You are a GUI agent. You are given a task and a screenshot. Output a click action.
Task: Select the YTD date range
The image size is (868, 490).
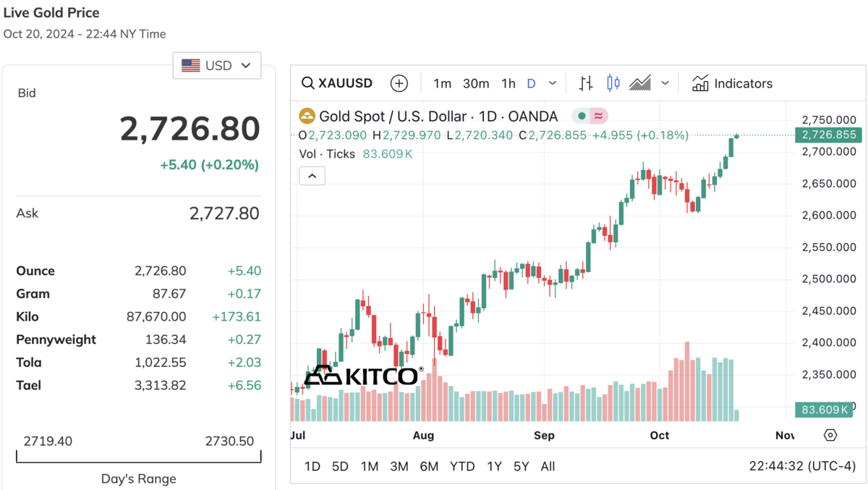(462, 466)
